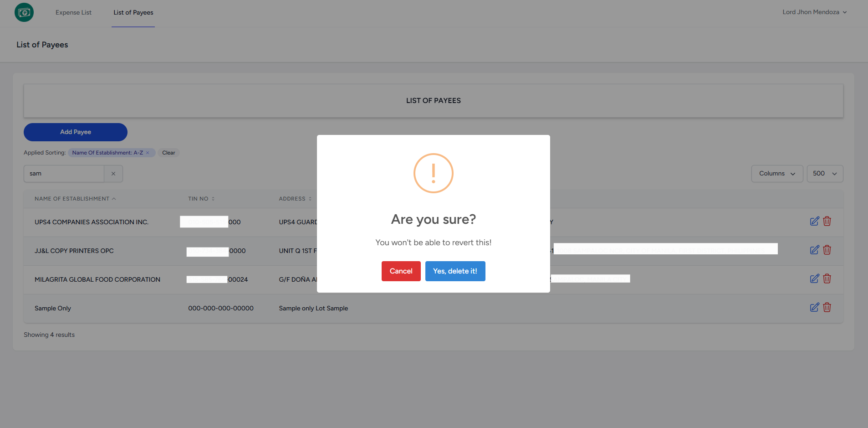Select the List of Payees tab
The width and height of the screenshot is (868, 428).
coord(133,13)
